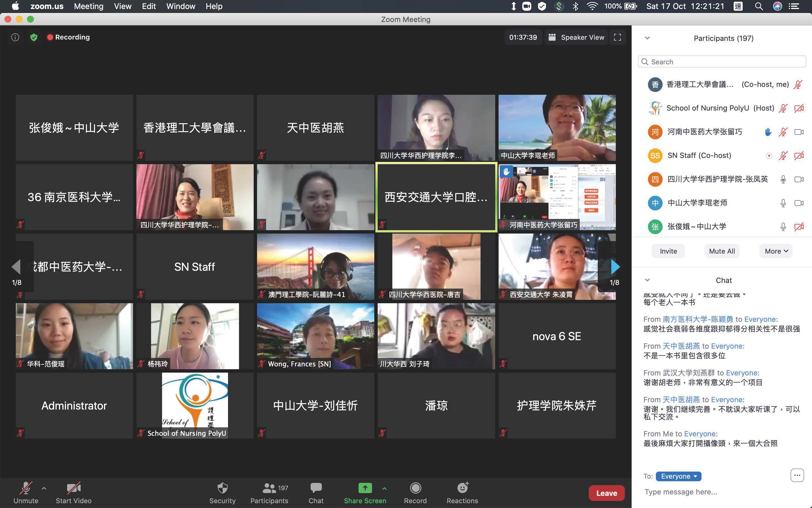Collapse the Chat panel chevron
Image resolution: width=812 pixels, height=508 pixels.
coord(647,280)
